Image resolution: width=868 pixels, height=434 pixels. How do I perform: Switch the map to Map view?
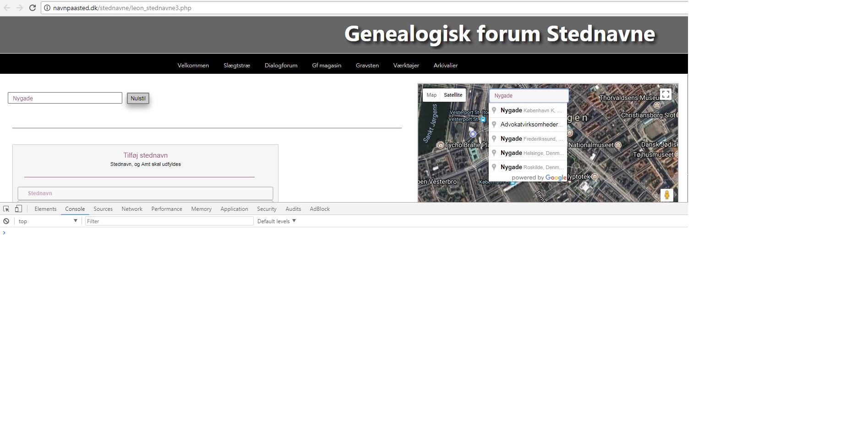tap(431, 95)
